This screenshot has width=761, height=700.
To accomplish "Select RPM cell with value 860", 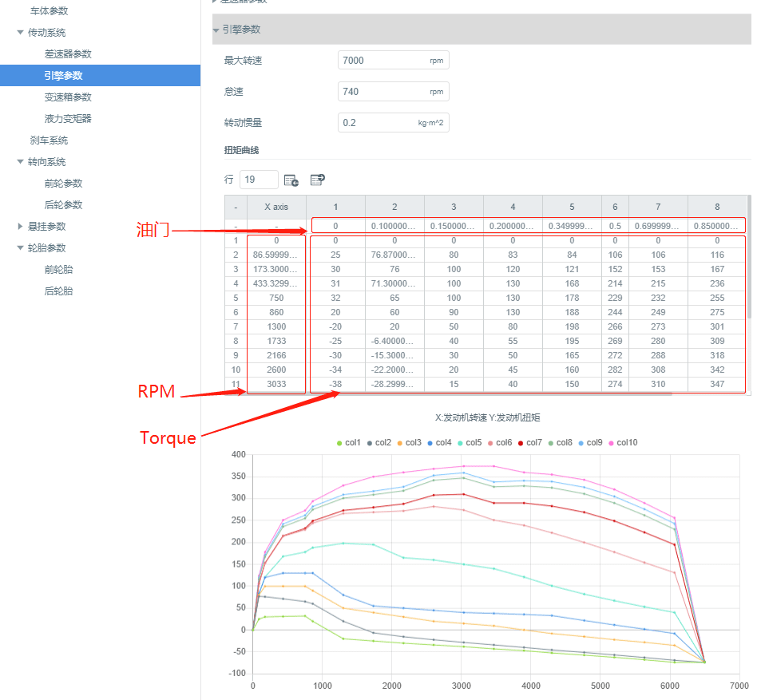I will (x=276, y=312).
